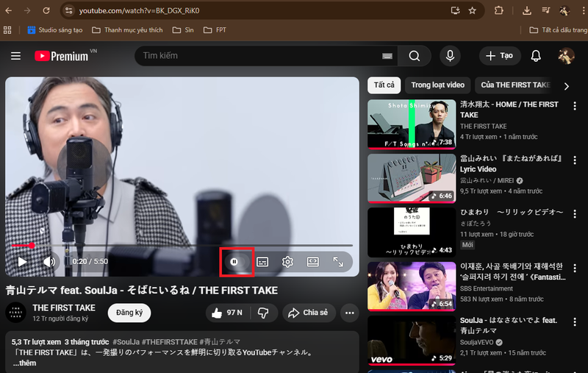The width and height of the screenshot is (588, 373).
Task: Click the search magnifier button
Action: pos(415,56)
